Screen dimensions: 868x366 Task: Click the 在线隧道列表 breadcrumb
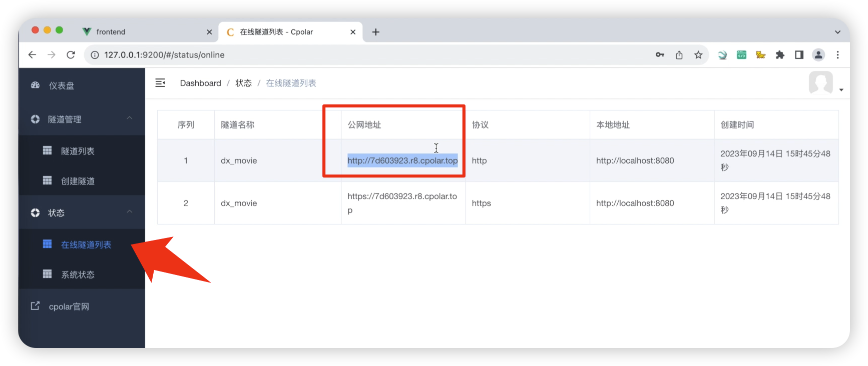click(x=291, y=83)
